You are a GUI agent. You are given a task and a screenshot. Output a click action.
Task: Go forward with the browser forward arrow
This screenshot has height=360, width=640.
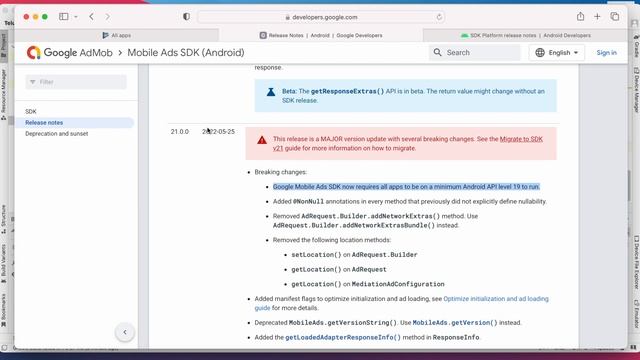[x=107, y=17]
